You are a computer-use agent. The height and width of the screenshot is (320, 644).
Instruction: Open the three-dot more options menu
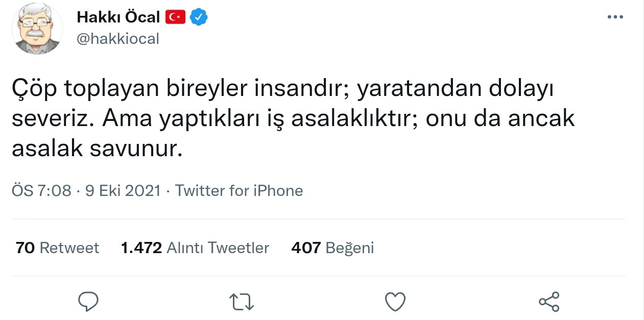pyautogui.click(x=615, y=16)
